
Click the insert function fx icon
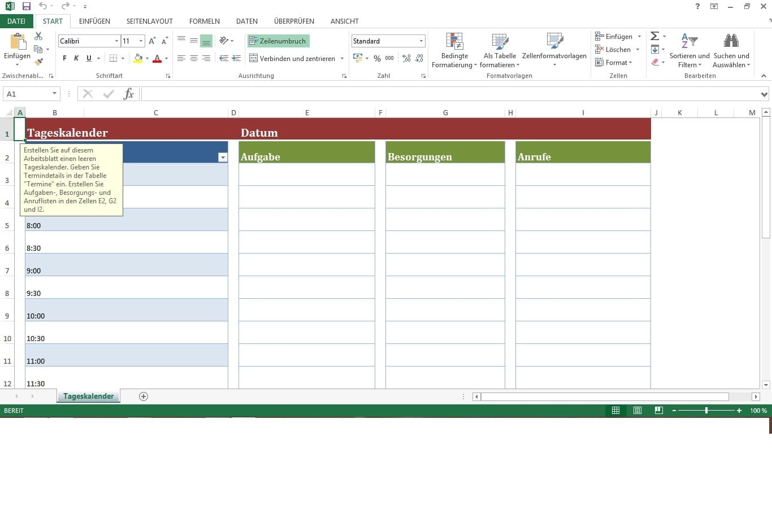click(x=129, y=94)
